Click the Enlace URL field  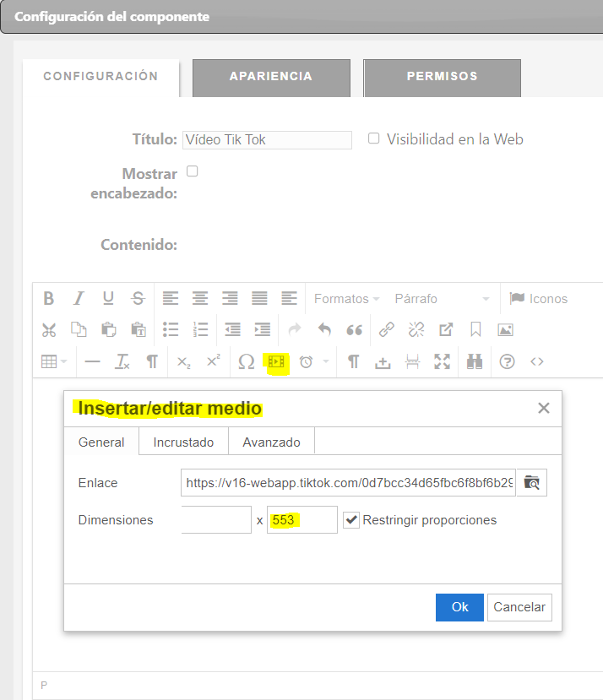(349, 483)
